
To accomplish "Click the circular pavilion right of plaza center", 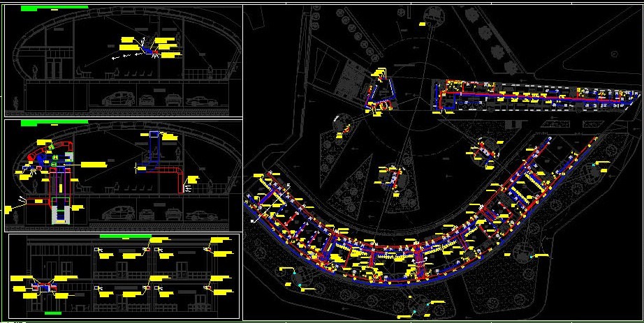I will [x=483, y=151].
